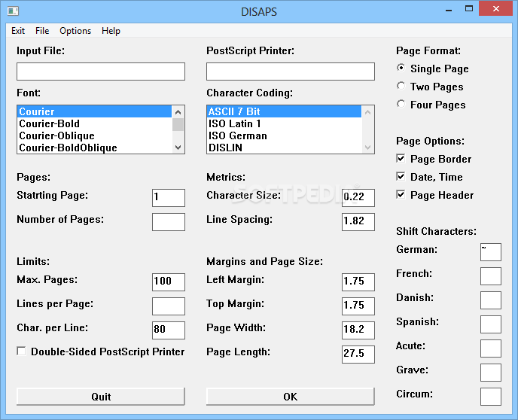The image size is (518, 420).
Task: Select Courier-Oblique font in the list
Action: [x=94, y=135]
